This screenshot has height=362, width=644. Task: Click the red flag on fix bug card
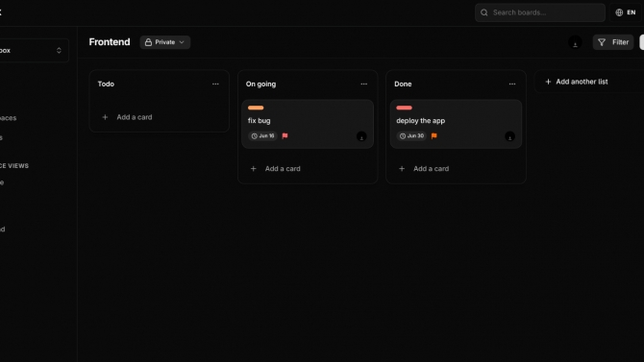[x=285, y=135]
